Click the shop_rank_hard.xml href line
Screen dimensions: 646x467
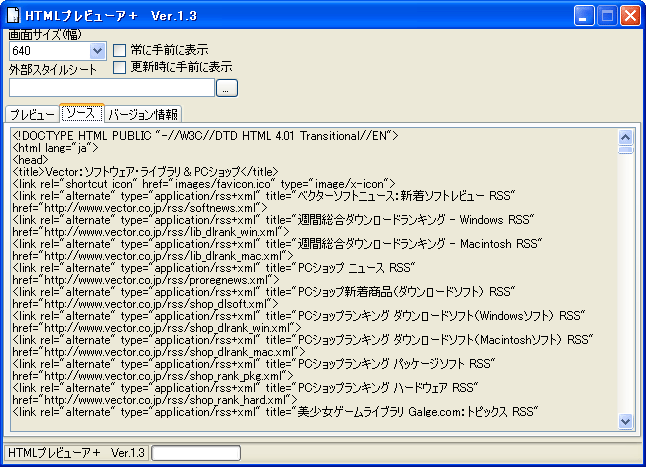155,400
